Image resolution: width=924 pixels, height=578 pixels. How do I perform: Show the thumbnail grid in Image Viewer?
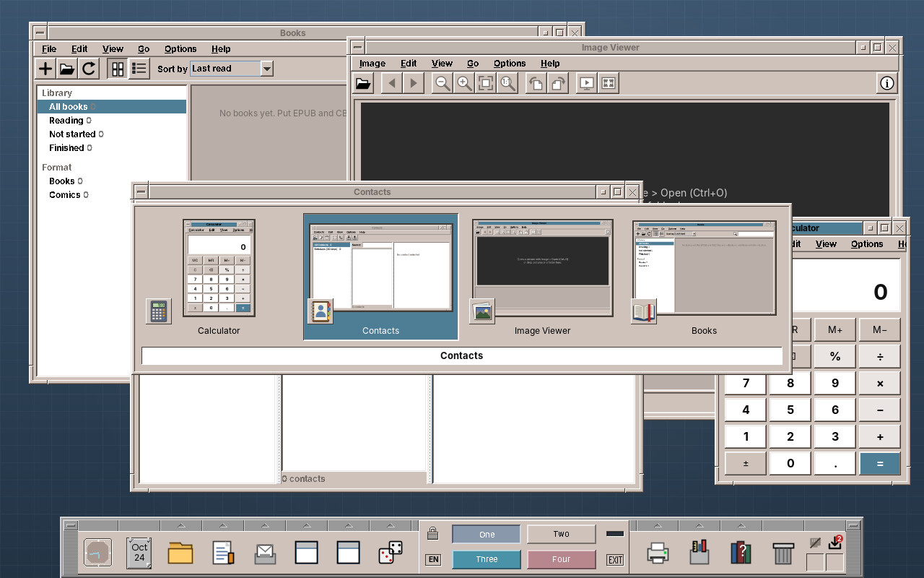[609, 83]
